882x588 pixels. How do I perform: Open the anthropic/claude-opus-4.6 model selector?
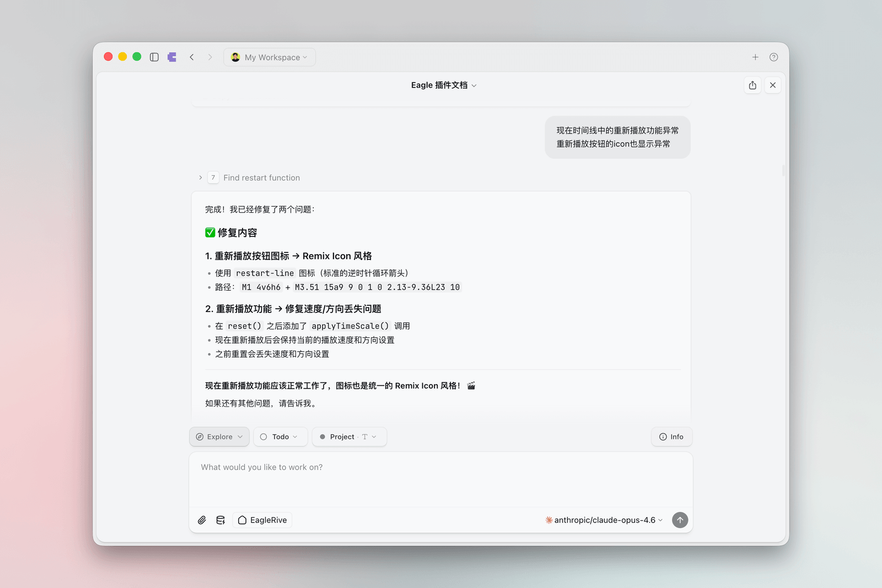click(x=604, y=520)
